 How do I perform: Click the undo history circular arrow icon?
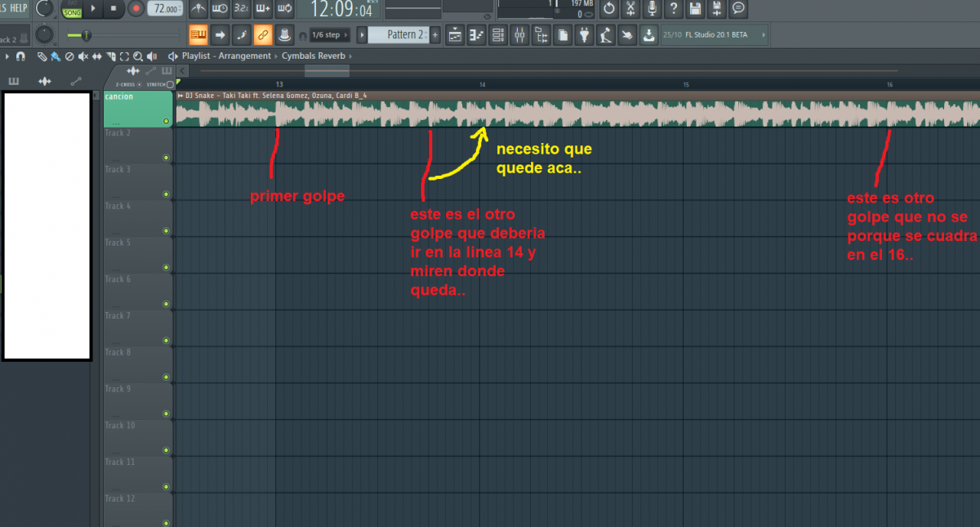[609, 9]
